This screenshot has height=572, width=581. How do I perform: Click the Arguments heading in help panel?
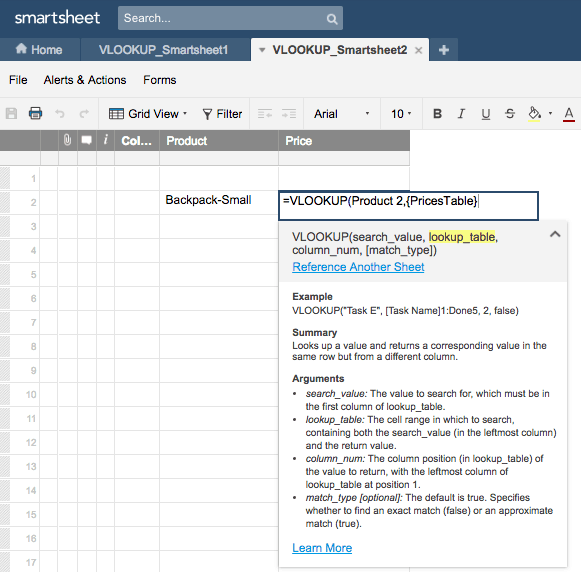click(318, 378)
